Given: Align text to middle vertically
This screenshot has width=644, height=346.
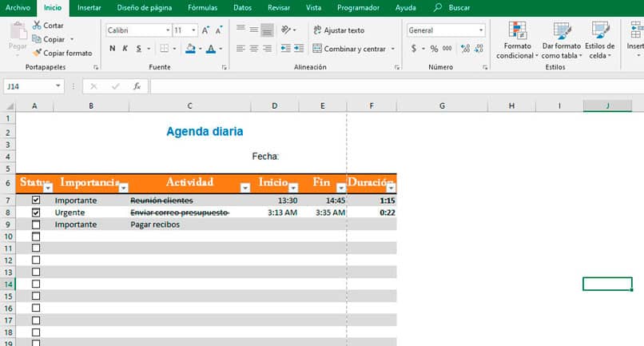Looking at the screenshot, I should [254, 30].
